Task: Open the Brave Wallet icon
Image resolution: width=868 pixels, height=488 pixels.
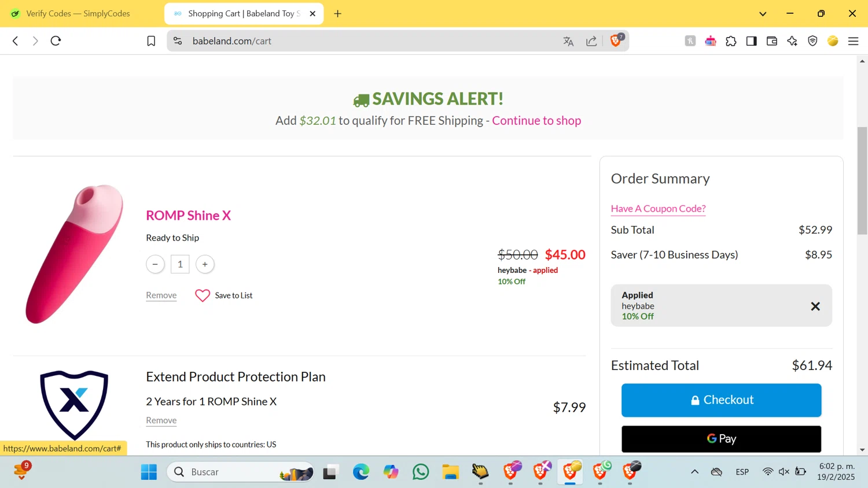Action: (x=772, y=41)
